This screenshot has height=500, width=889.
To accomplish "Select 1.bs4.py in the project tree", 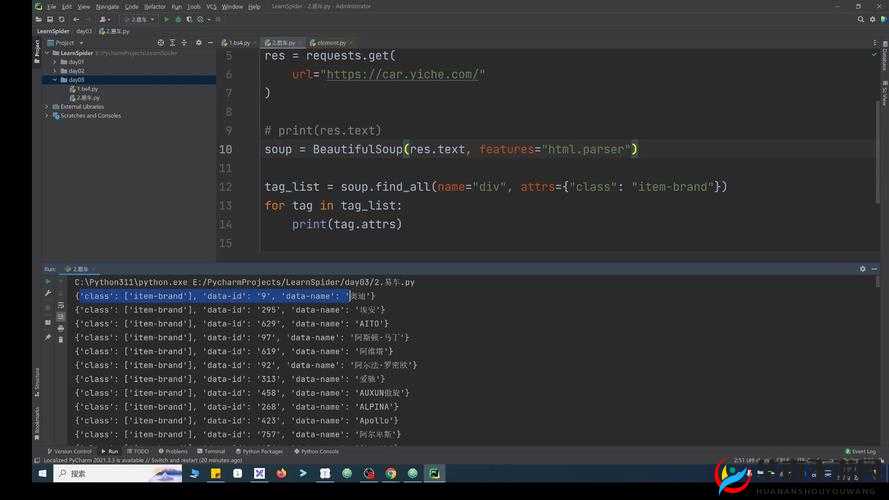I will (x=84, y=89).
